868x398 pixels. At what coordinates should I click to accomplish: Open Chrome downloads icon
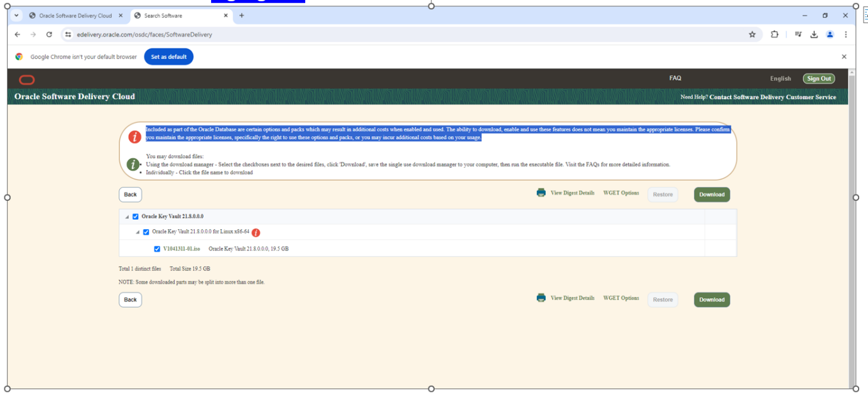pos(813,35)
